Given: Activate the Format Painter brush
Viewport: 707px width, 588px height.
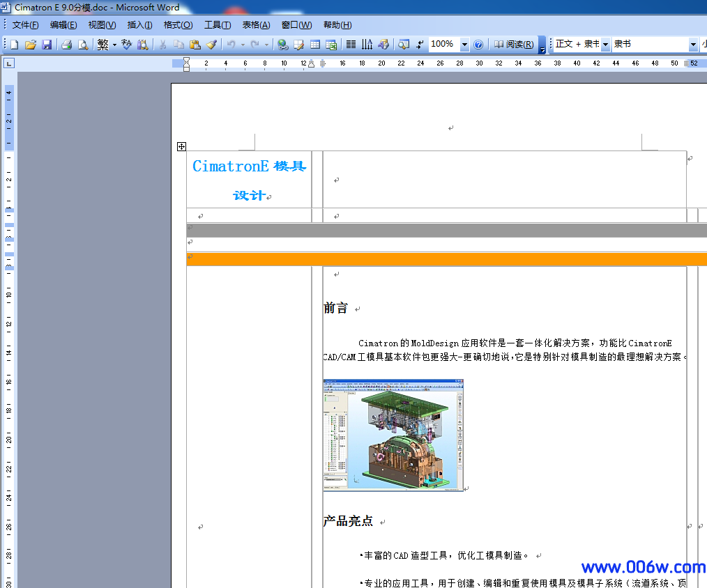Looking at the screenshot, I should [211, 45].
